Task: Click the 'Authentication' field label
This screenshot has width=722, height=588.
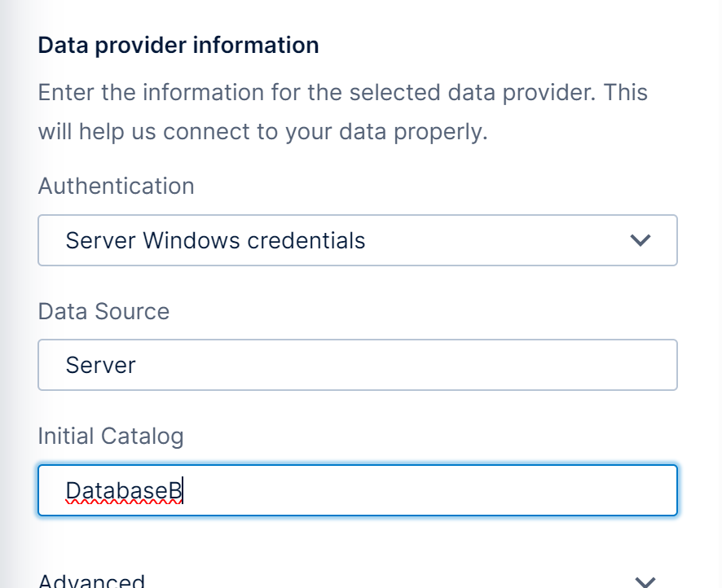Action: pos(116,186)
